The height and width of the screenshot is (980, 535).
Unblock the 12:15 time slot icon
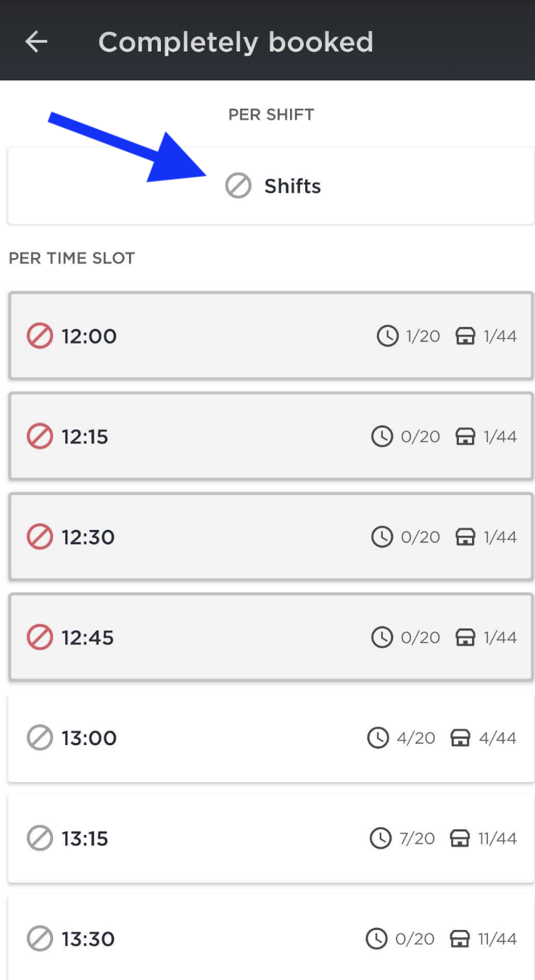40,436
